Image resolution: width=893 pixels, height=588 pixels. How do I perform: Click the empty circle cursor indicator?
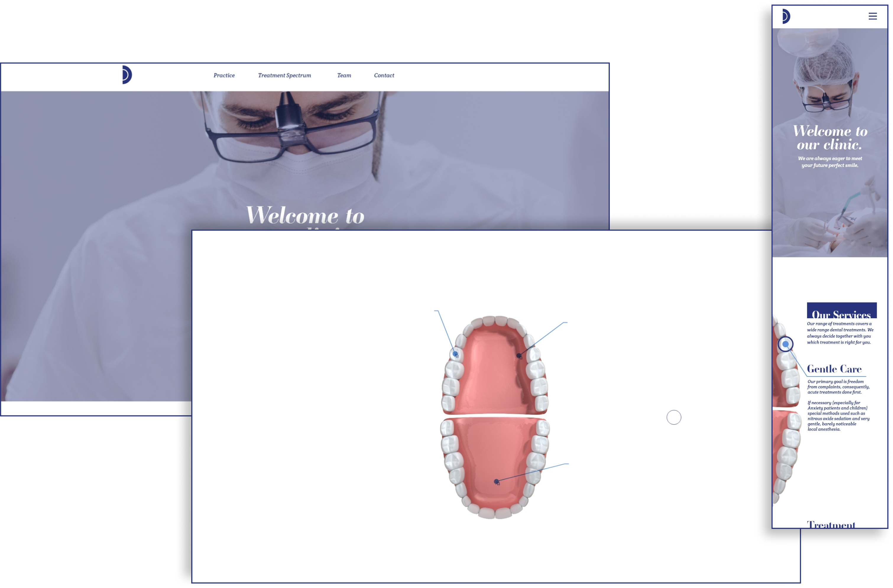click(673, 418)
